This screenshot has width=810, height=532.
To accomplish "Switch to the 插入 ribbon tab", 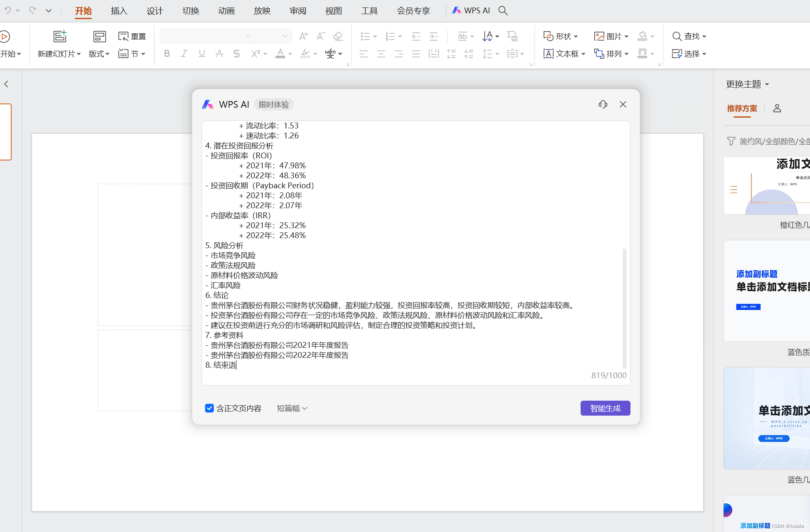I will pos(119,11).
